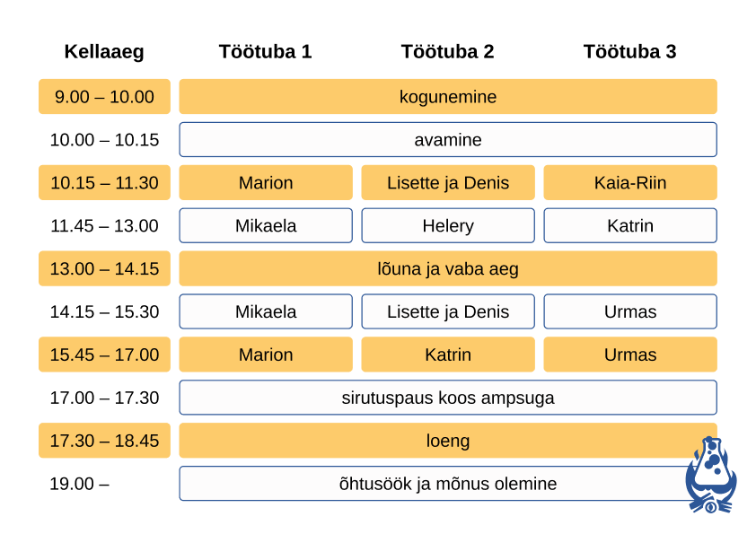This screenshot has height=534, width=756.
Task: Click the Helery workshop cell
Action: click(447, 226)
